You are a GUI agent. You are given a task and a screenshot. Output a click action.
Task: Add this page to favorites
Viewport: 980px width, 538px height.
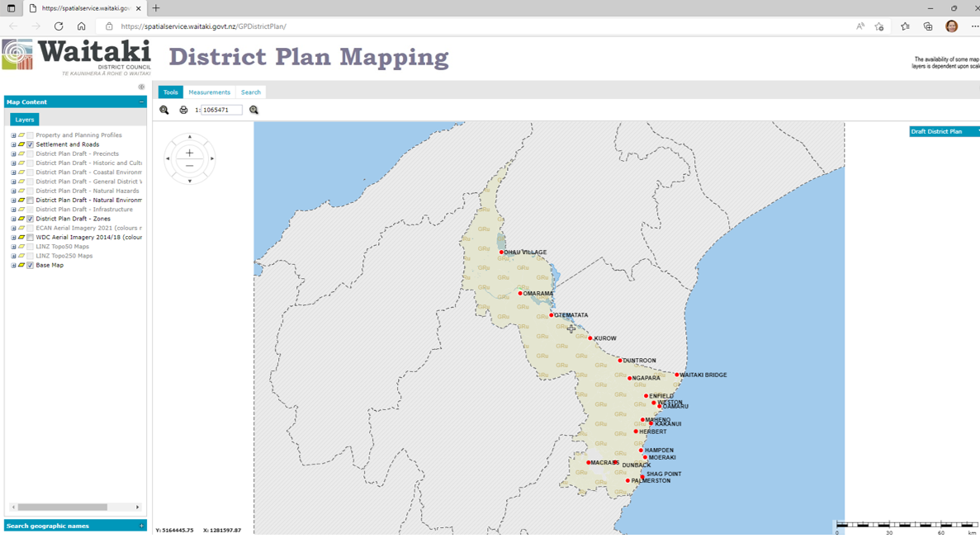click(879, 26)
